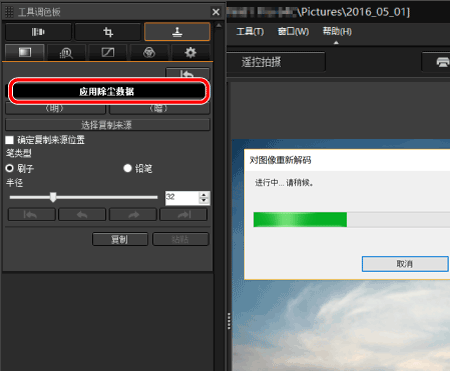Click the radius value field showing 32
This screenshot has height=371, width=450.
click(x=182, y=198)
